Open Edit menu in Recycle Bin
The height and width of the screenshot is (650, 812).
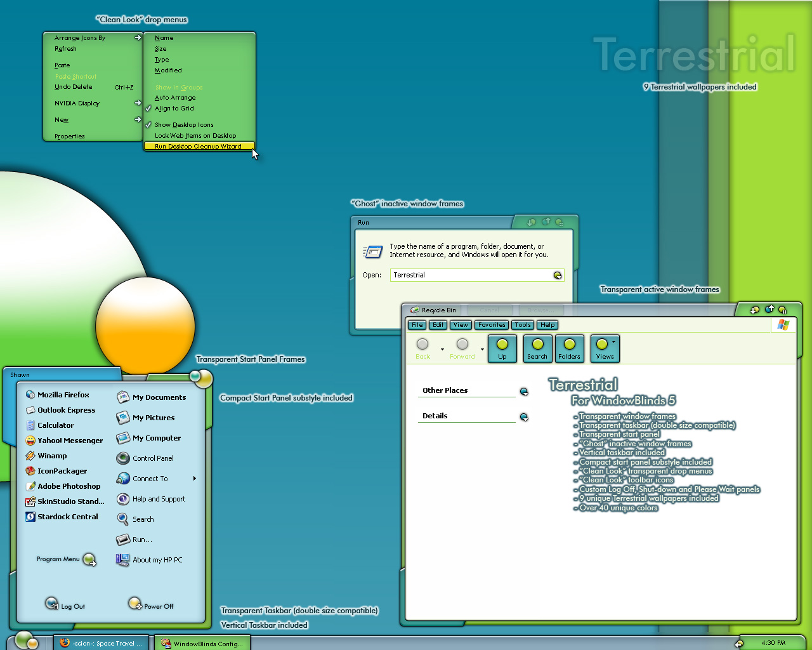(x=438, y=325)
